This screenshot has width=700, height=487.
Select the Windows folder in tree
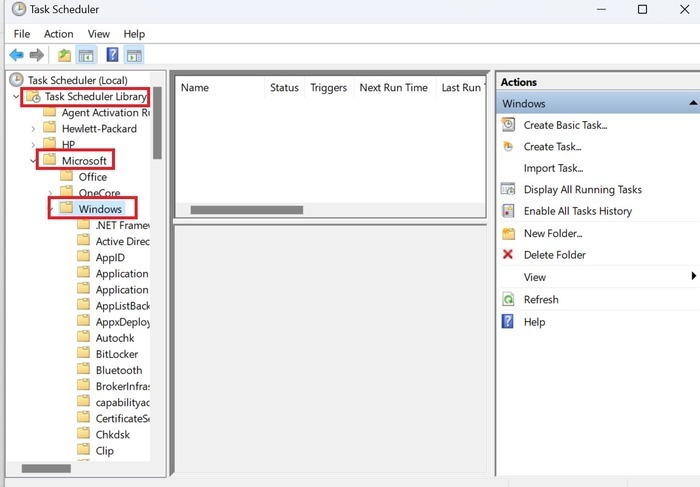tap(100, 209)
